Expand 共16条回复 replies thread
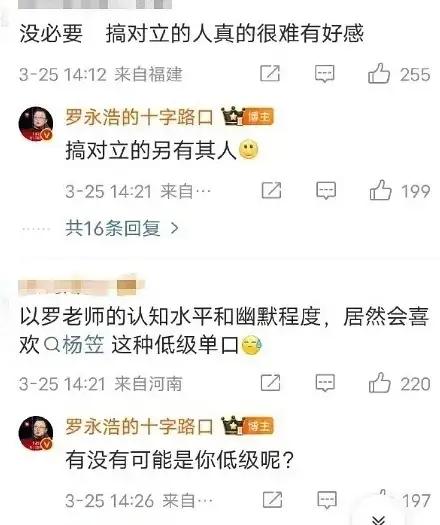The image size is (440, 525). tap(122, 228)
